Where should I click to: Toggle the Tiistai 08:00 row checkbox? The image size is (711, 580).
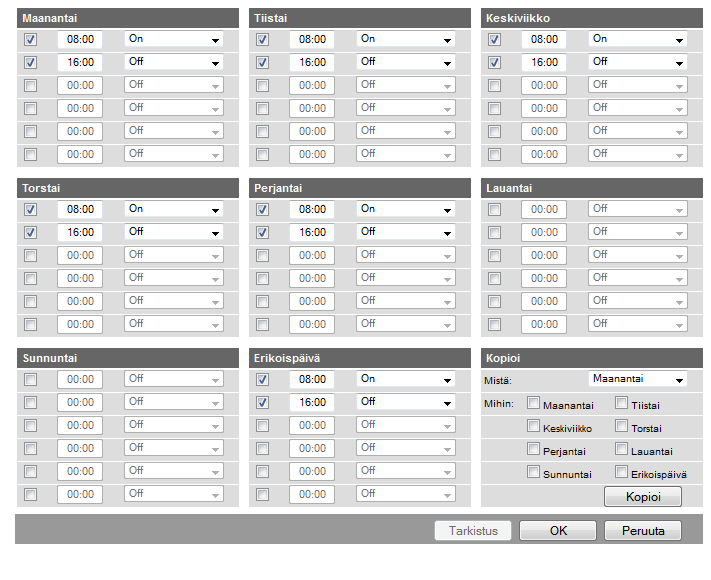[263, 39]
